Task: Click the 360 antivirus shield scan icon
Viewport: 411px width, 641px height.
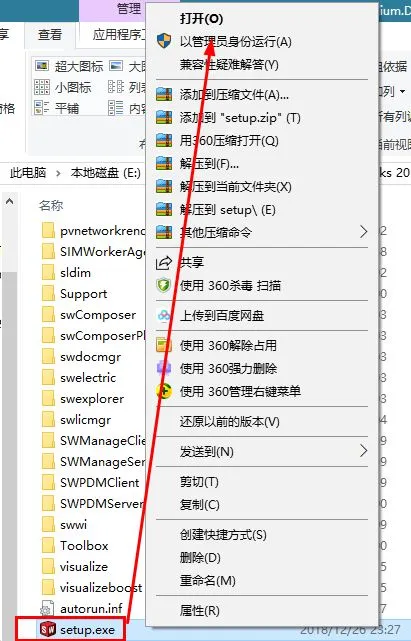Action: tap(164, 285)
